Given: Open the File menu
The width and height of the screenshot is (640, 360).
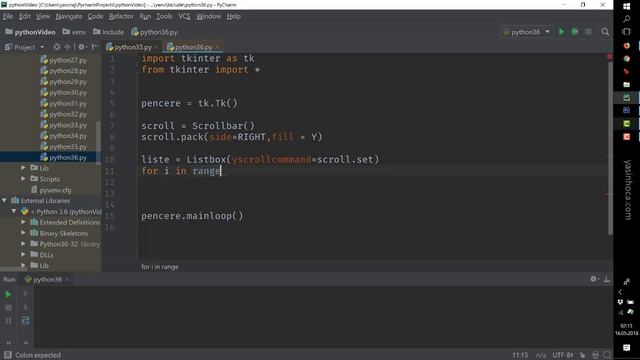Looking at the screenshot, I should [x=8, y=16].
